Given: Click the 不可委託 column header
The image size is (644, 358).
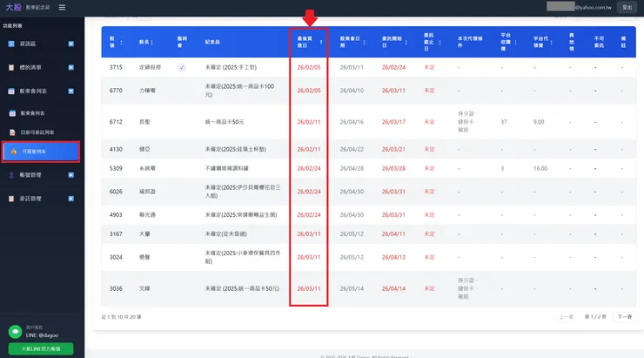Looking at the screenshot, I should coord(599,42).
